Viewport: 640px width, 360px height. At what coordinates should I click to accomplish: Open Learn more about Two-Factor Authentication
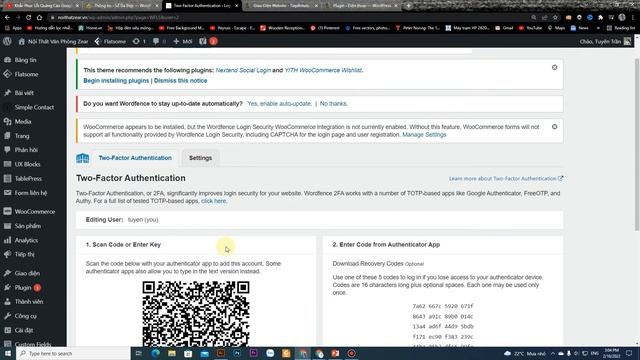click(506, 179)
